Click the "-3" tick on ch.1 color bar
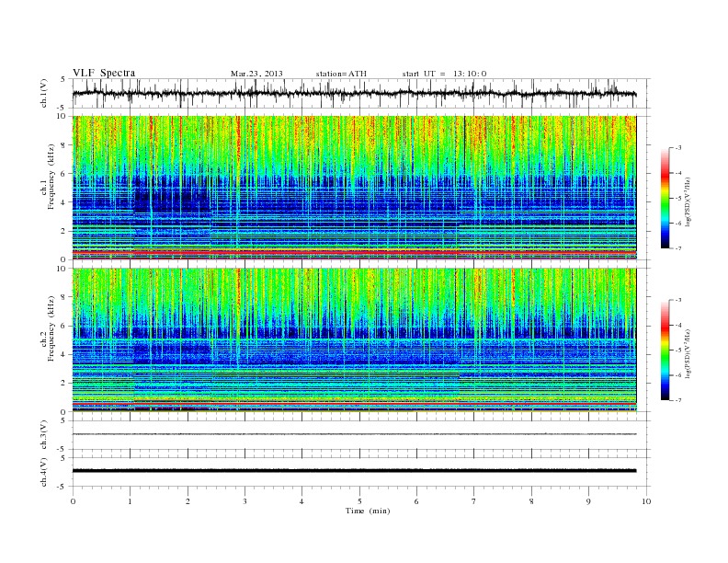This screenshot has height=563, width=728. click(678, 148)
